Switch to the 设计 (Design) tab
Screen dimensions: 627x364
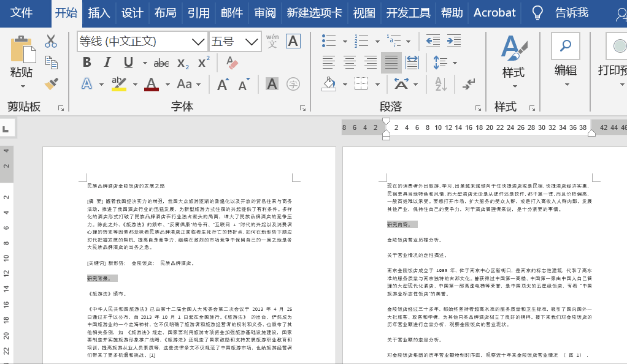pyautogui.click(x=132, y=13)
